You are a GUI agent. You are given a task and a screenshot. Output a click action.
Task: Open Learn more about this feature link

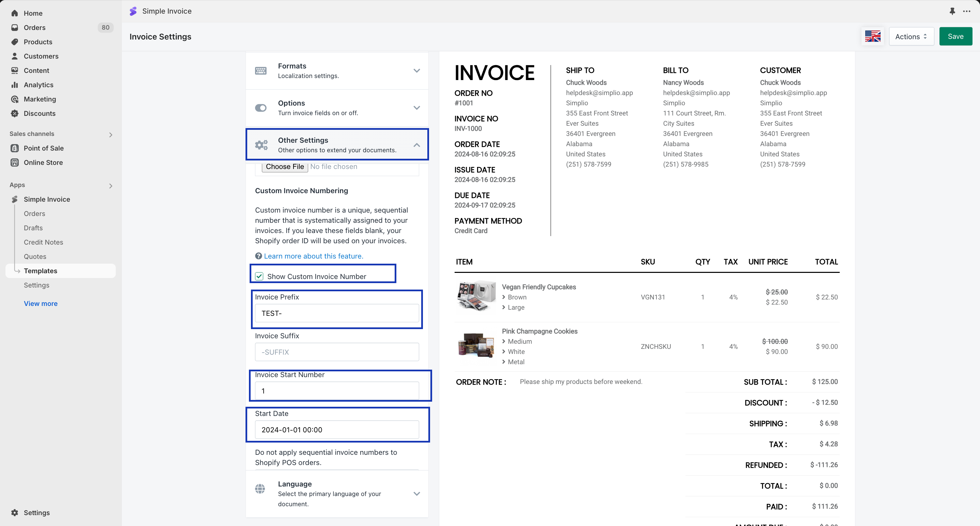coord(314,256)
